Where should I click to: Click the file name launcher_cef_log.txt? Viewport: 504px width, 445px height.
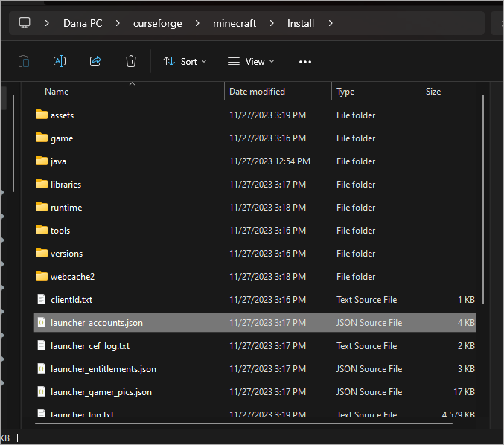90,346
